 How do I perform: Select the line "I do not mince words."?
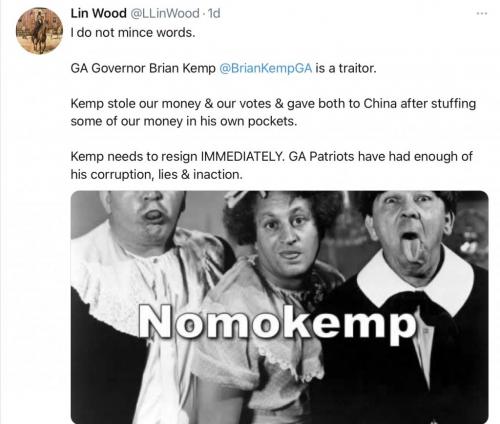pos(133,33)
